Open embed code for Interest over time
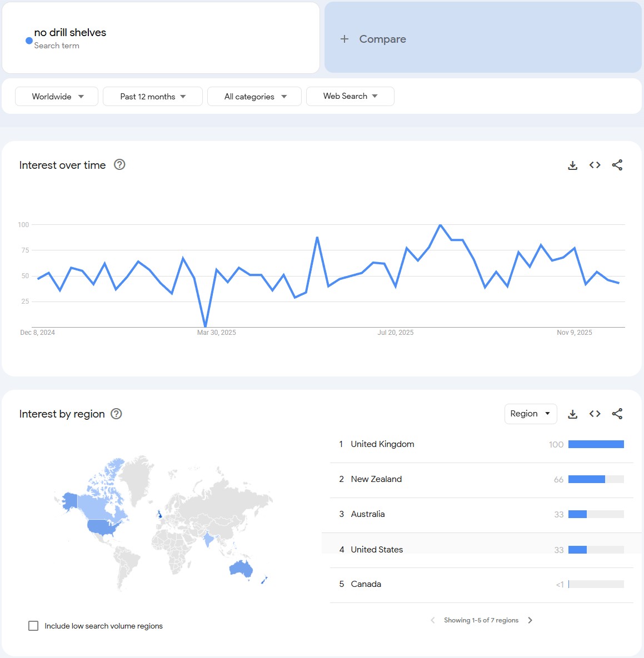This screenshot has width=644, height=658. [x=595, y=165]
